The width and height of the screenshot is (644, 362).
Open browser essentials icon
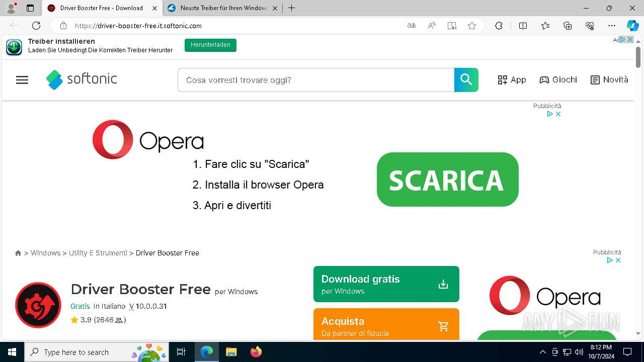(x=590, y=26)
